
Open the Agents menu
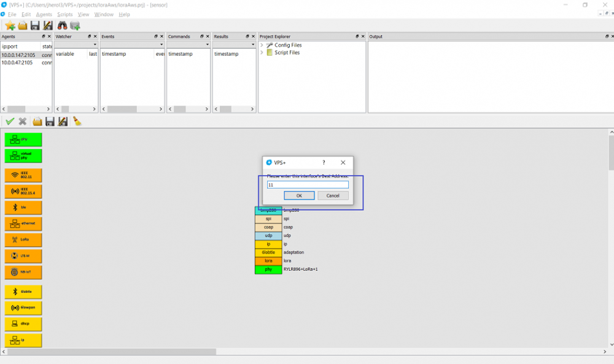click(x=44, y=15)
